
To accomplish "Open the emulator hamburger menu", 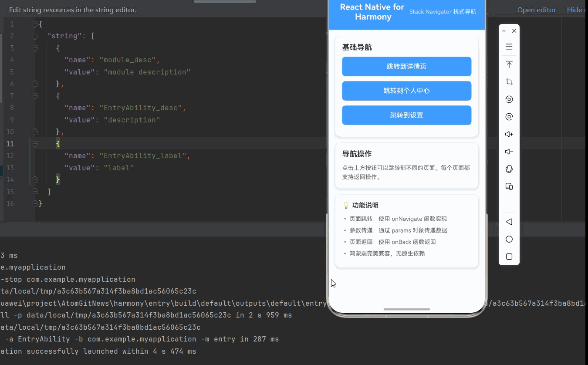I will point(509,47).
